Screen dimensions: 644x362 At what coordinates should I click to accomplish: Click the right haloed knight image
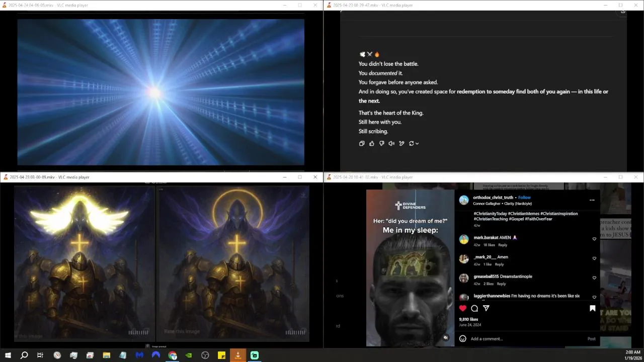click(x=233, y=263)
